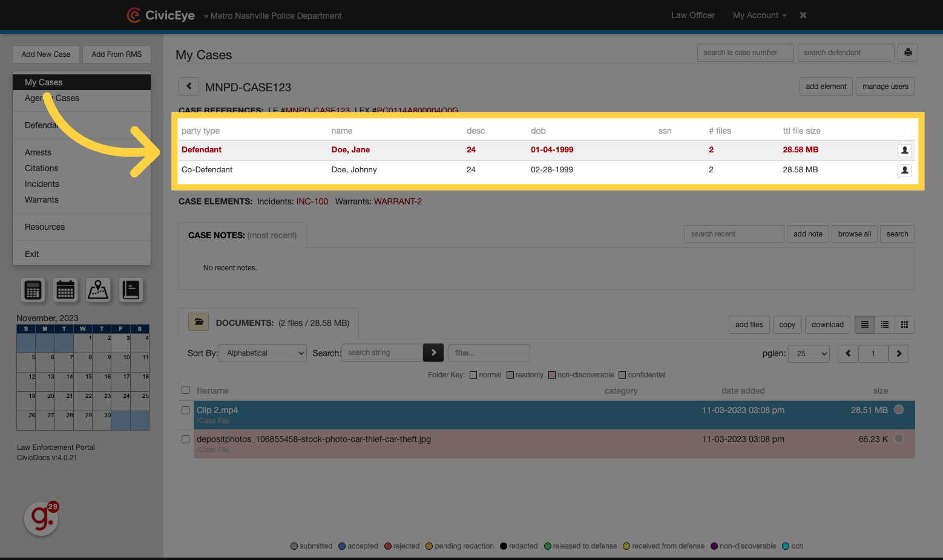Image resolution: width=943 pixels, height=560 pixels.
Task: Open the pglen 25 dropdown
Action: click(809, 354)
